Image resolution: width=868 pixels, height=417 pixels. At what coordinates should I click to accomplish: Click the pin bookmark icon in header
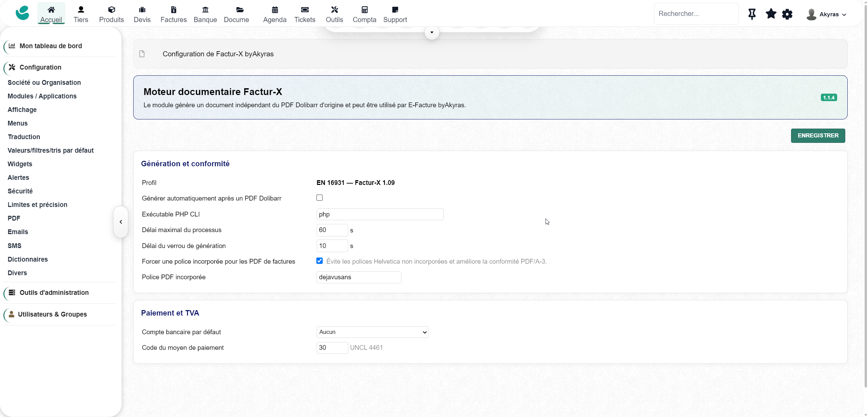point(752,14)
